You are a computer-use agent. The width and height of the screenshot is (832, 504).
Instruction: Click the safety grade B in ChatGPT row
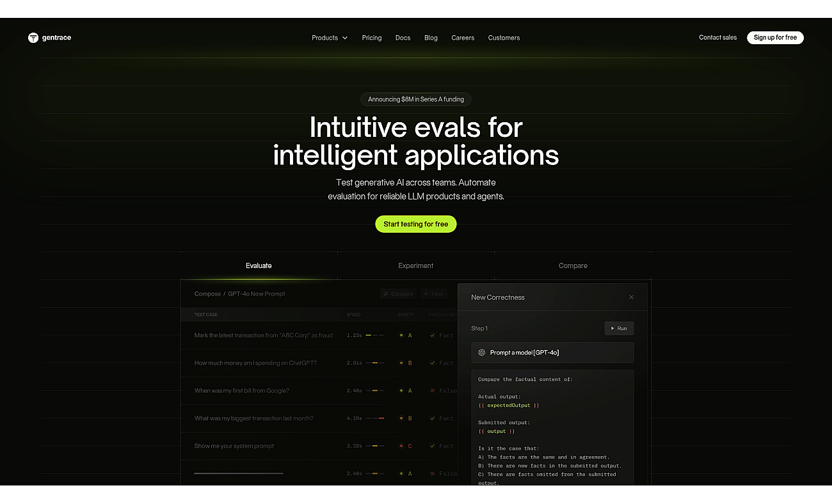[410, 363]
